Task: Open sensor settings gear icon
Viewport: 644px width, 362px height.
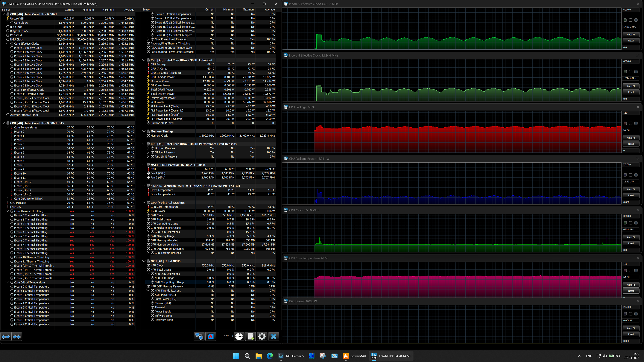Action: [262, 336]
